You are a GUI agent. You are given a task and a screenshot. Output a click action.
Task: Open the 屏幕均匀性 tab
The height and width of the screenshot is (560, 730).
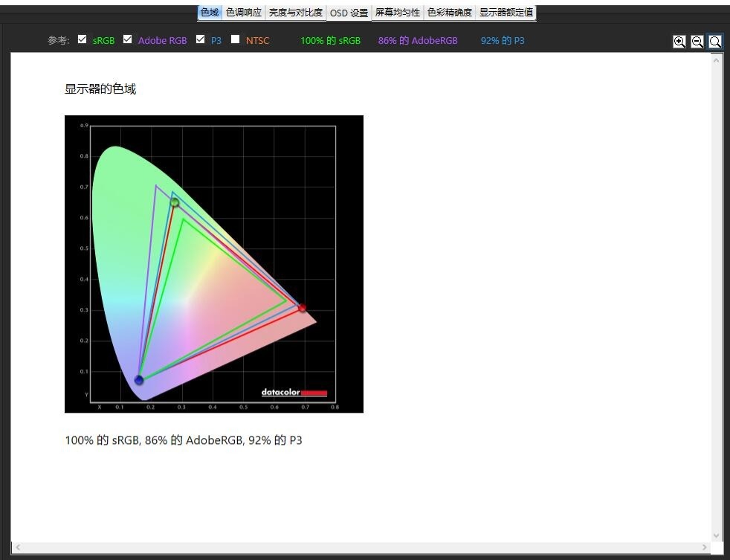tap(398, 13)
